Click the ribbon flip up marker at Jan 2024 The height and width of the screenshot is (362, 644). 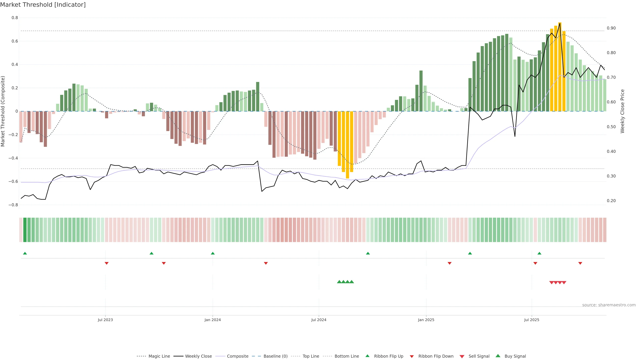[x=213, y=253]
